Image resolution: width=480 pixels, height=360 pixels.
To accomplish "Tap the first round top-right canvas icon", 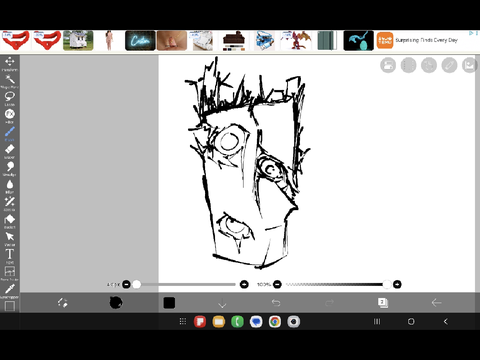I will [388, 65].
